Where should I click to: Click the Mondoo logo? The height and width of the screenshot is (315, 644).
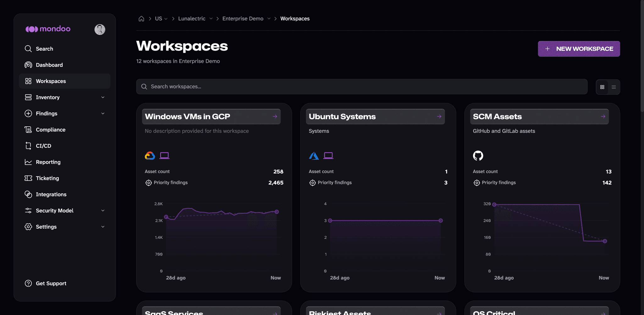[x=48, y=29]
